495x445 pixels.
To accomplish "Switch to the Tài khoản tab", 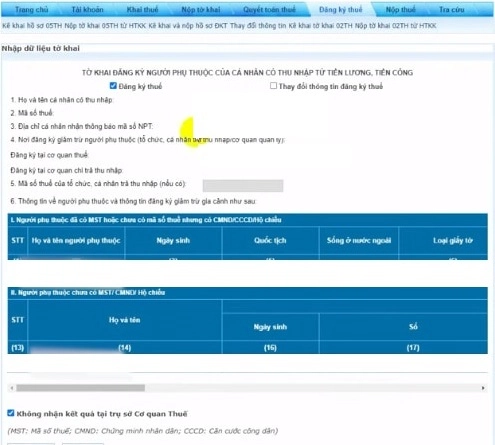I will pyautogui.click(x=87, y=10).
